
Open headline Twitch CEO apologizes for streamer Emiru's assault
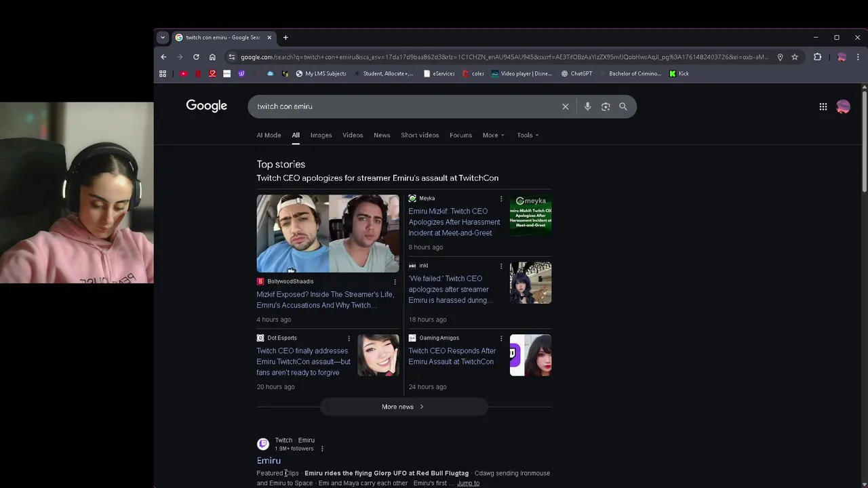pyautogui.click(x=377, y=178)
